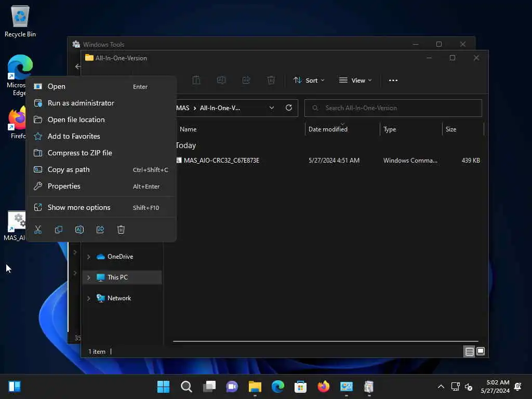
Task: Click the Recycle Bin desktop icon
Action: coord(20,21)
